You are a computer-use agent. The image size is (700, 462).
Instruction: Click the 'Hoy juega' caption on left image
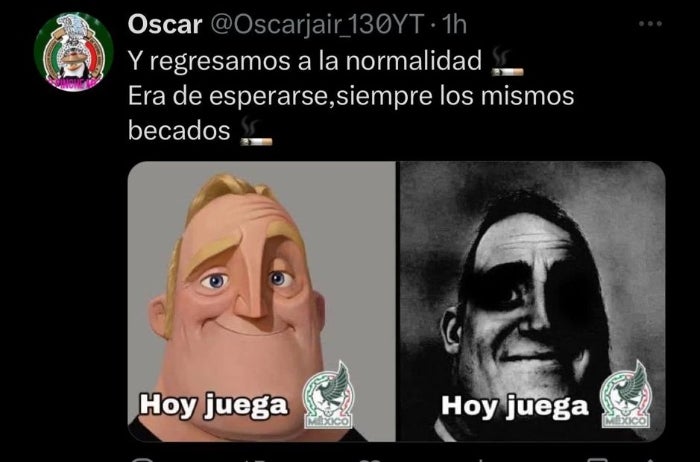point(213,405)
